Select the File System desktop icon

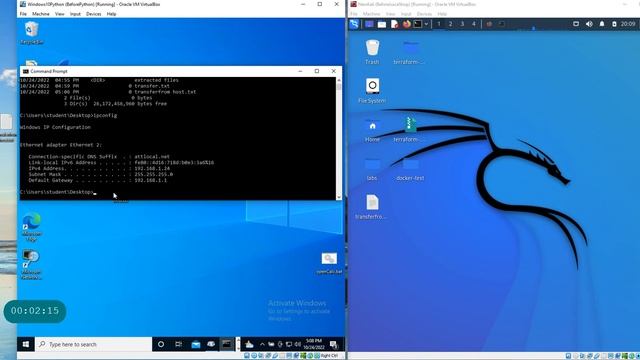point(372,90)
